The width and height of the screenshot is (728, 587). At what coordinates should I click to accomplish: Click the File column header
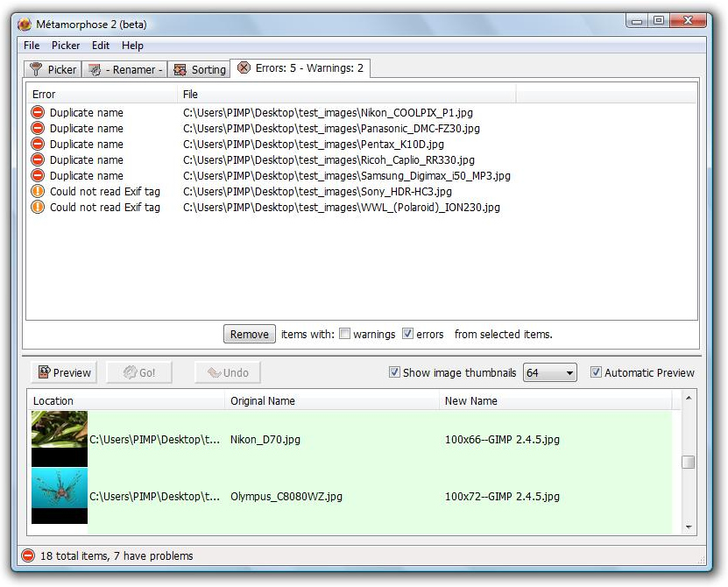pyautogui.click(x=346, y=95)
